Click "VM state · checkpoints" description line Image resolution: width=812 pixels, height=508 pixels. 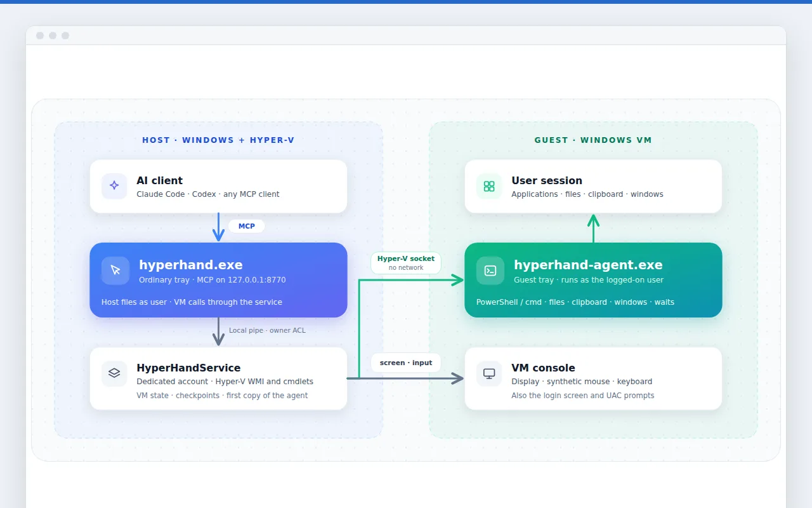click(x=222, y=396)
